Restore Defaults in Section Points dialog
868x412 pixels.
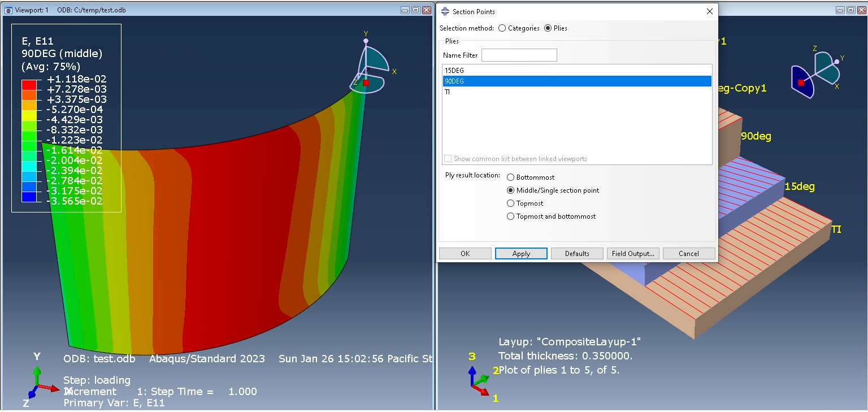pyautogui.click(x=576, y=253)
